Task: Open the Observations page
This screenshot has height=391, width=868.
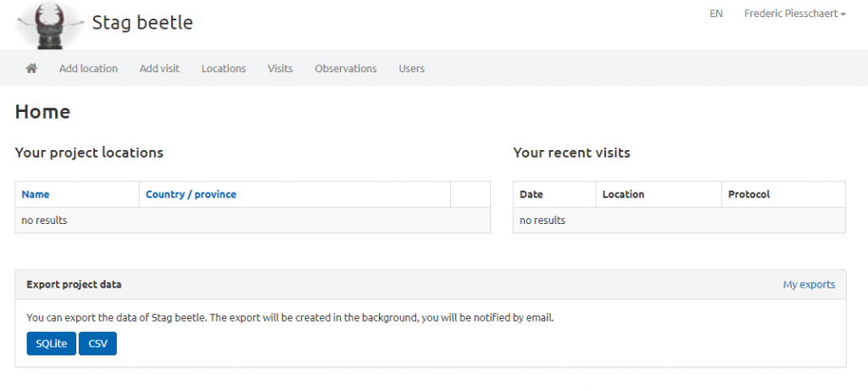Action: [346, 68]
